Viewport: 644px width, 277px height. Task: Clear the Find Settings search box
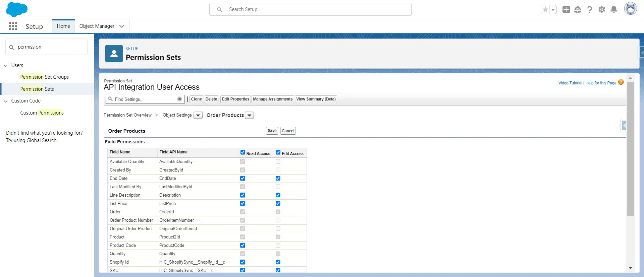(x=179, y=99)
